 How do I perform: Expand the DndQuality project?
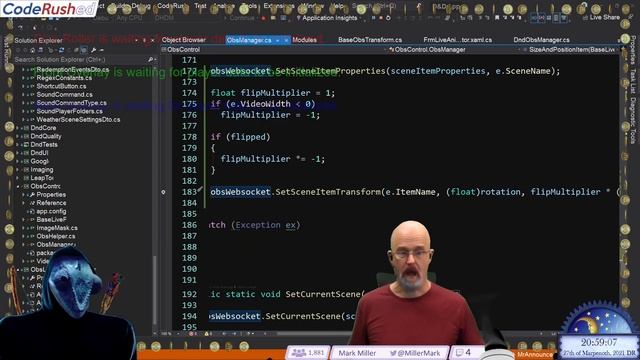[18, 136]
